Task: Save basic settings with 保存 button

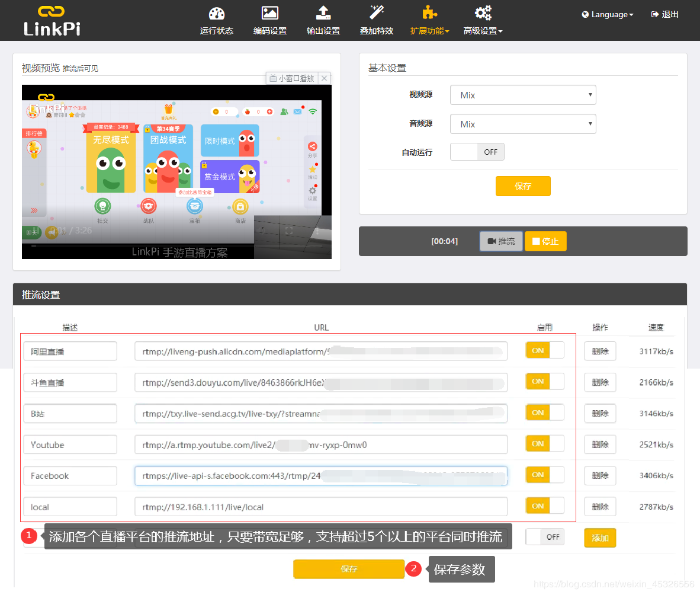Action: pos(523,186)
